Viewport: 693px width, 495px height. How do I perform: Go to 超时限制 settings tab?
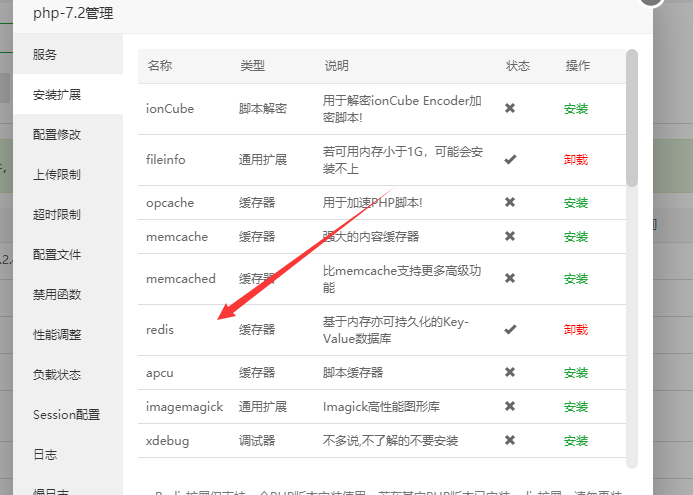coord(68,214)
